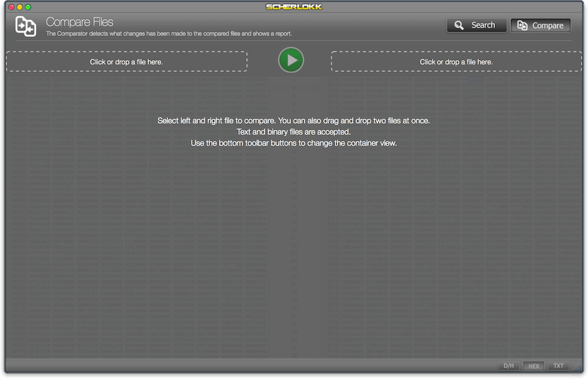Click the magnifying glass icon in Search

tap(459, 25)
